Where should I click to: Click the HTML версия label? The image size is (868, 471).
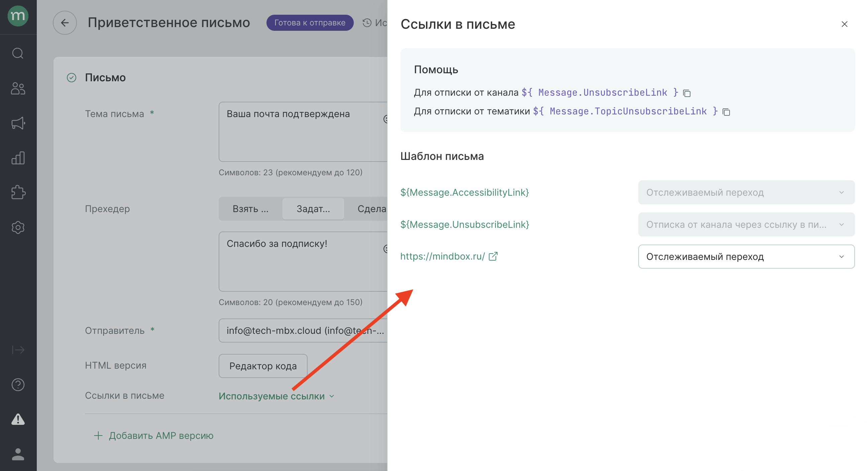116,366
